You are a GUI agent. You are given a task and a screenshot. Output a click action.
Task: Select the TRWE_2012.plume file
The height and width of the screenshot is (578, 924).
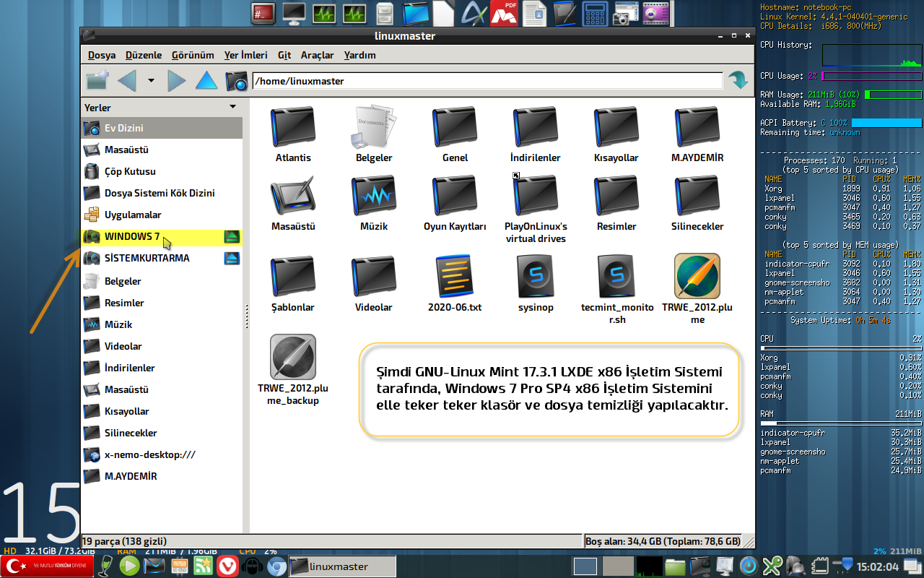(697, 276)
